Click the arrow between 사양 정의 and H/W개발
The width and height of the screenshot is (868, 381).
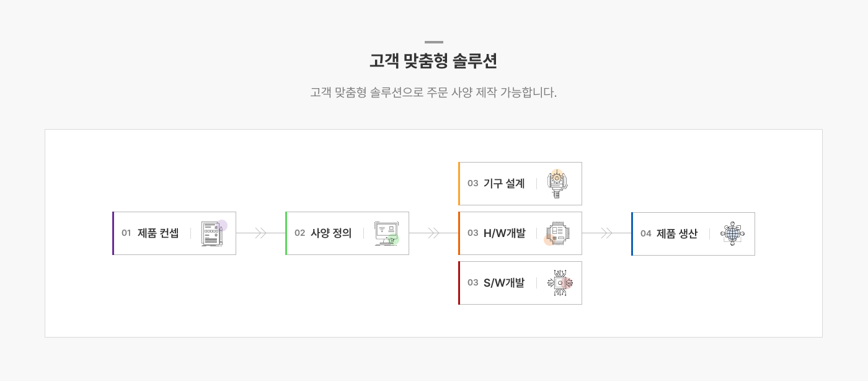point(433,233)
